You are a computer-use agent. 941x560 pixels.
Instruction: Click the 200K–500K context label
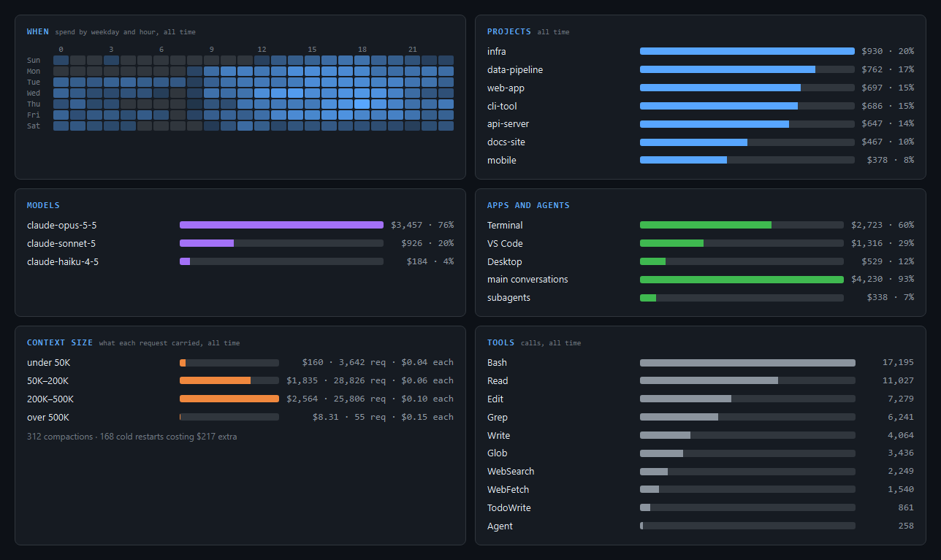tap(50, 399)
